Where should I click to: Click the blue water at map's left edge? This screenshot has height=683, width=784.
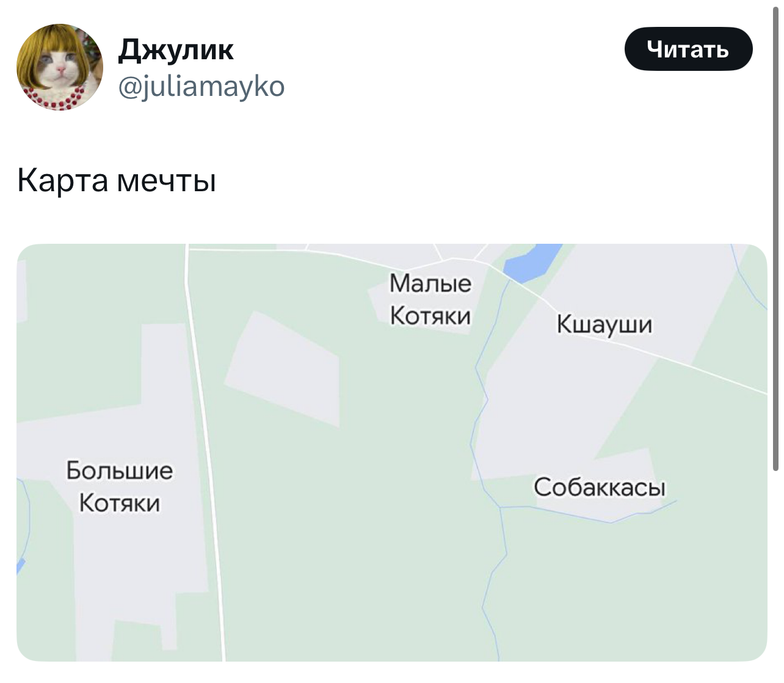[x=20, y=567]
